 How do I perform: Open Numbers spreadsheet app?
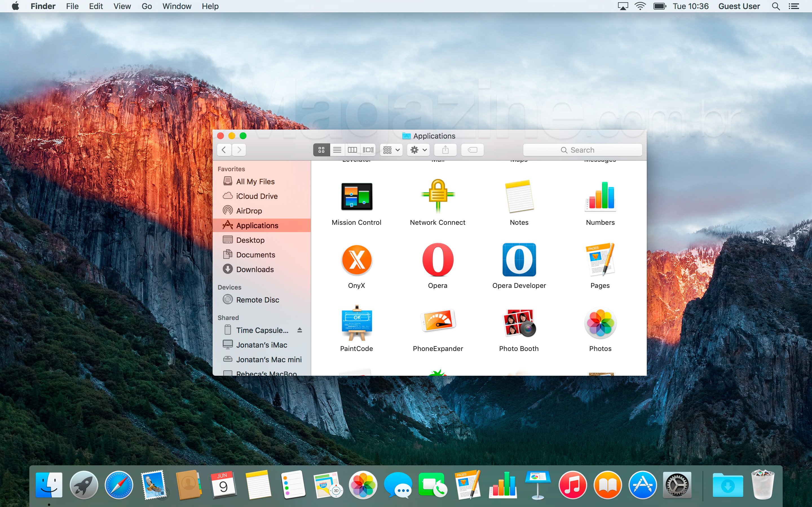600,198
